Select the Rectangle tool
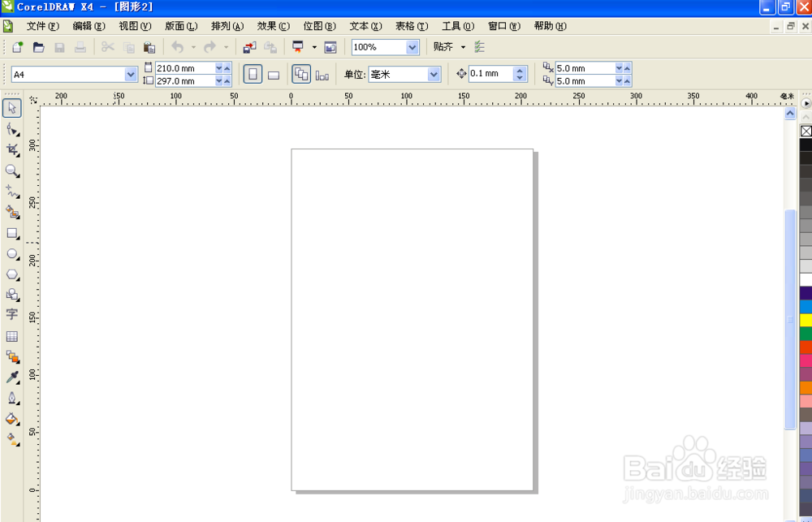This screenshot has width=812, height=522. click(12, 233)
